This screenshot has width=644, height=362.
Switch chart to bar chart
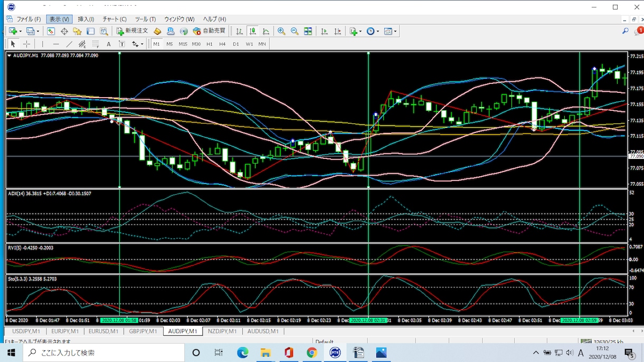pos(240,32)
